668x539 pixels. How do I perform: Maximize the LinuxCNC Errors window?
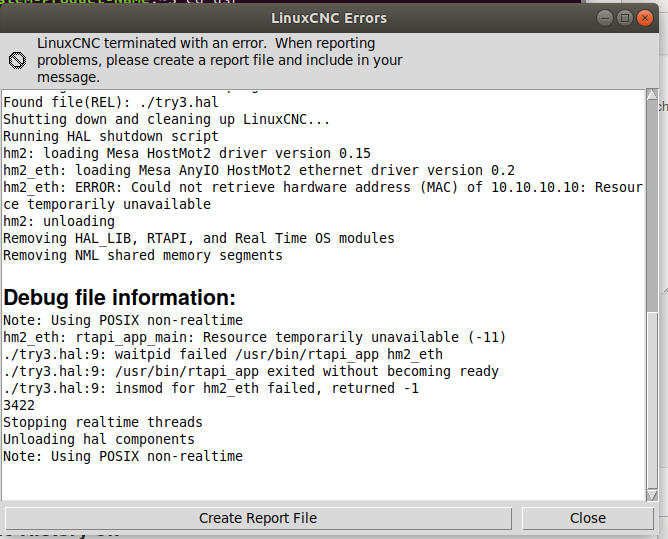[x=625, y=18]
